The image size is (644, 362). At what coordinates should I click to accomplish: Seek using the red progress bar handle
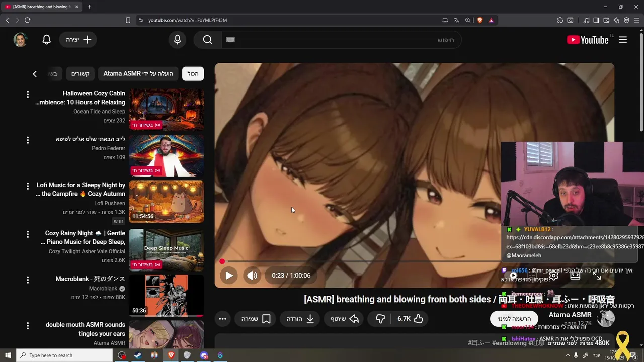coord(222,261)
